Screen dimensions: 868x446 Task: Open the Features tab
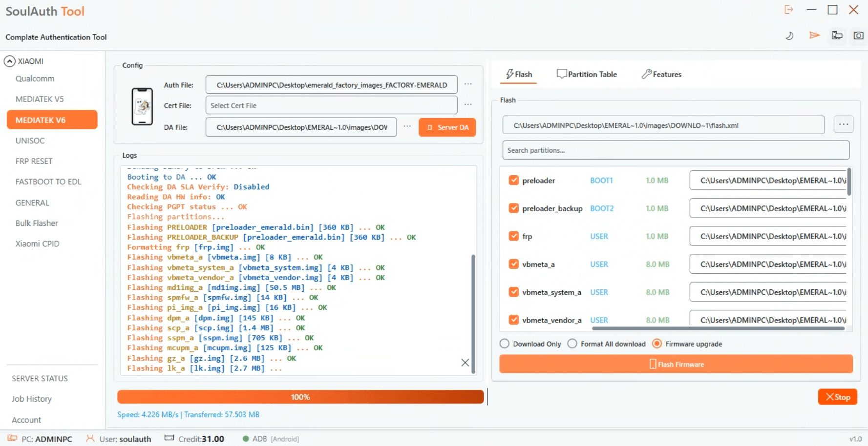pyautogui.click(x=661, y=74)
